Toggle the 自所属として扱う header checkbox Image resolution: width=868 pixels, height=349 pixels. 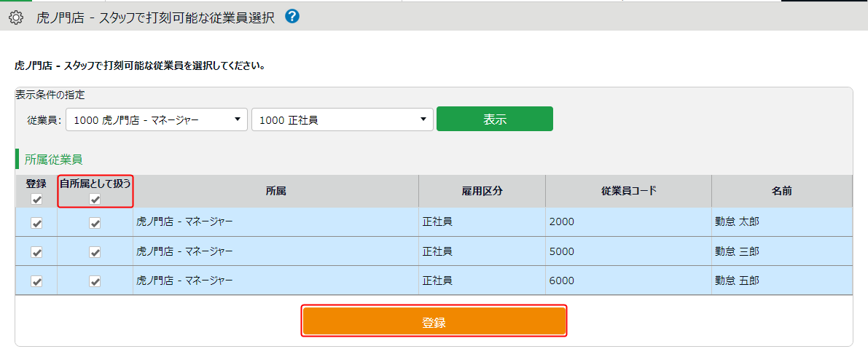click(95, 199)
